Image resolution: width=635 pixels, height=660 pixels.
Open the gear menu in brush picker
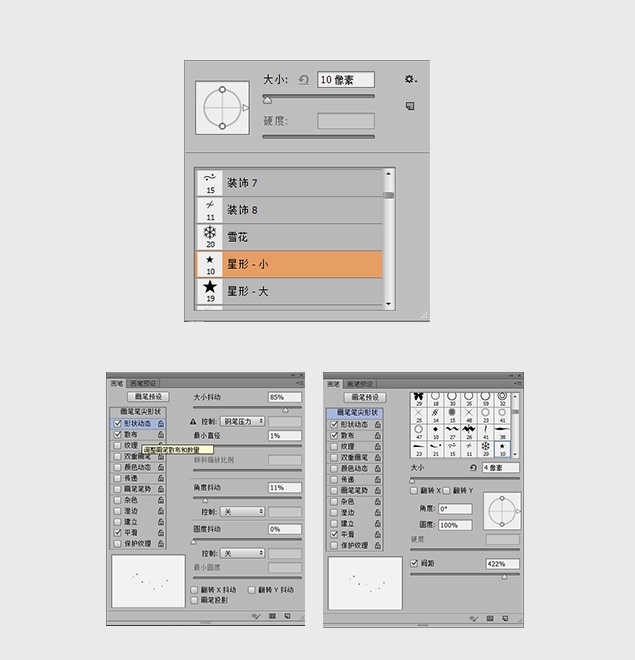click(x=410, y=79)
